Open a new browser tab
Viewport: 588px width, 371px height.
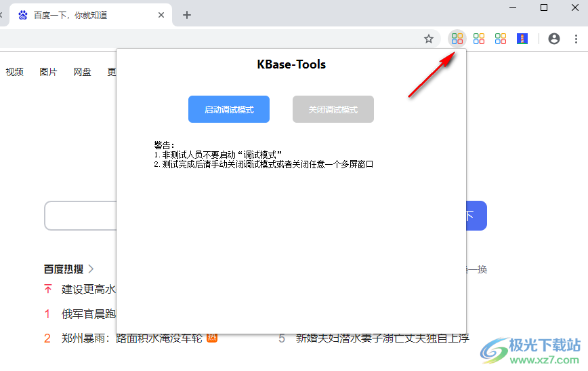tap(187, 15)
